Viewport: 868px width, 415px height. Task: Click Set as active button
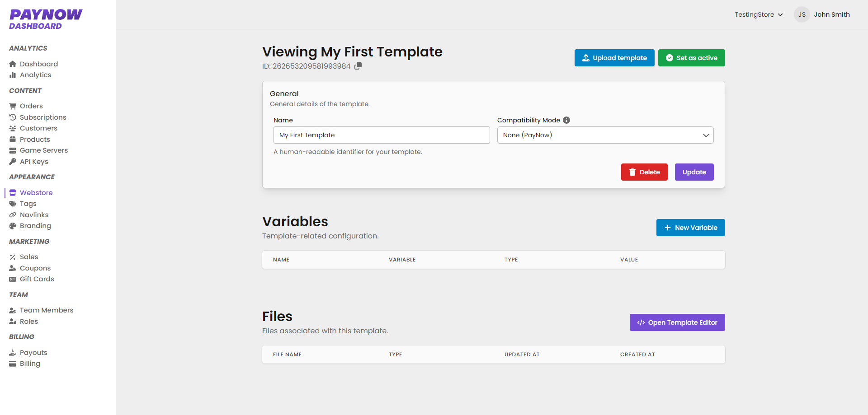[x=691, y=58]
